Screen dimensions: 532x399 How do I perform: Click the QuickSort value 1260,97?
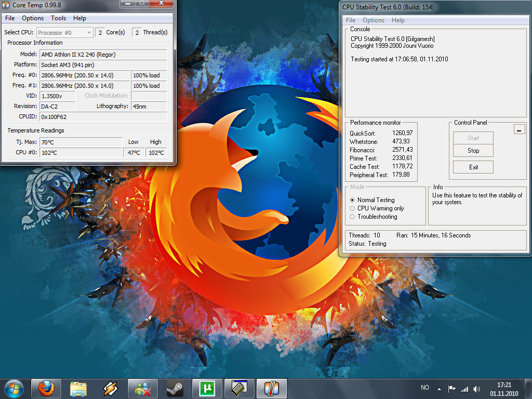coord(403,133)
